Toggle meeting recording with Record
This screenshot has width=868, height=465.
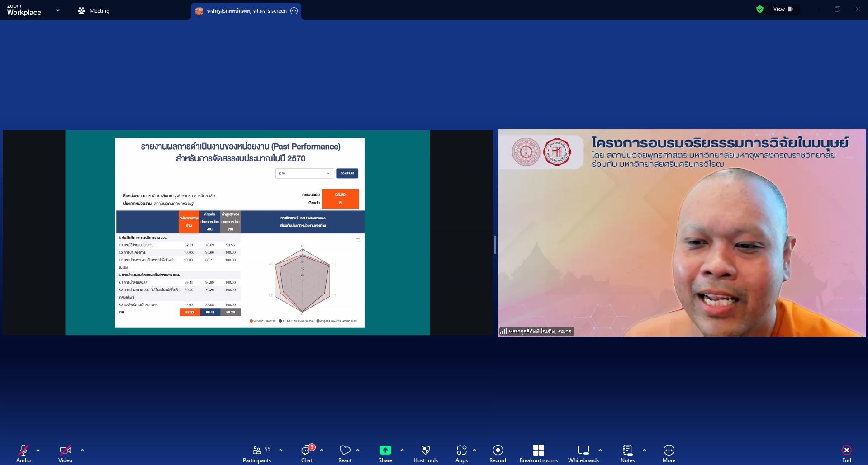point(498,453)
